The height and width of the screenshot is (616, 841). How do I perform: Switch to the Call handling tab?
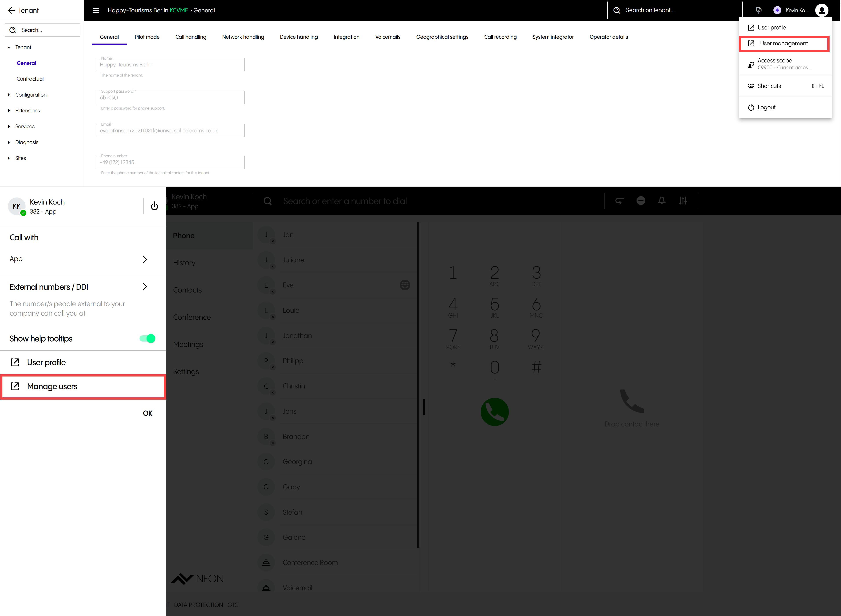(x=191, y=37)
